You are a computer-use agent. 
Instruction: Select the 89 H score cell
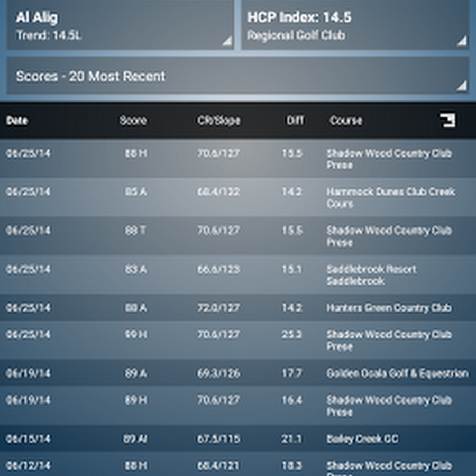pyautogui.click(x=136, y=400)
